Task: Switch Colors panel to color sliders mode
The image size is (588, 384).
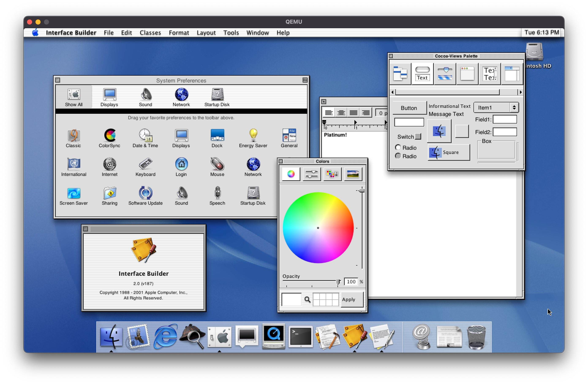Action: click(x=312, y=174)
